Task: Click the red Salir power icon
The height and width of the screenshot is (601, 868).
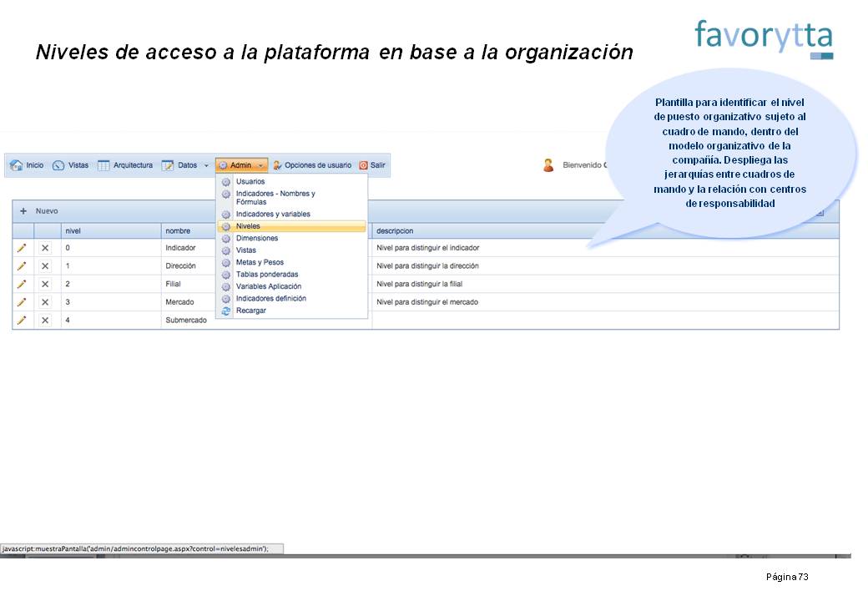Action: click(363, 165)
